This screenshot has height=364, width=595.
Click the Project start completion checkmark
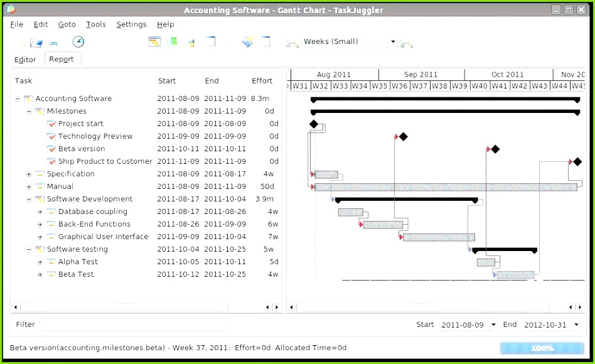tap(51, 124)
